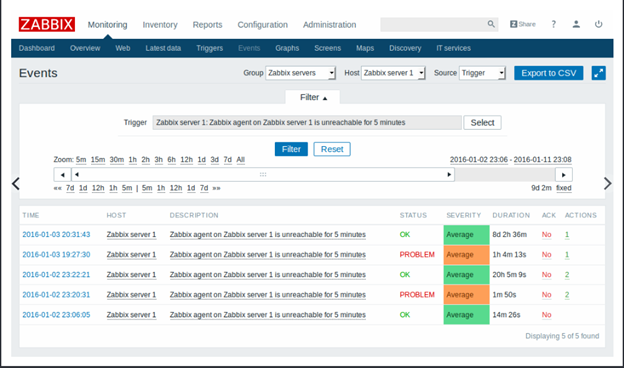Open event 2016-01-03 20:31:43
The width and height of the screenshot is (624, 368).
point(56,235)
